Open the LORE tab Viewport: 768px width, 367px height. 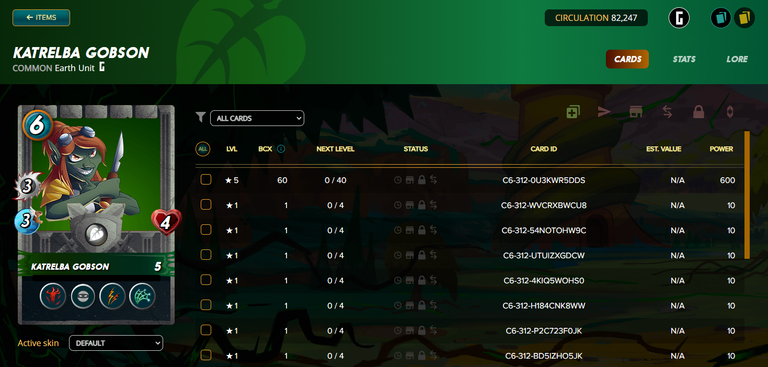[737, 59]
